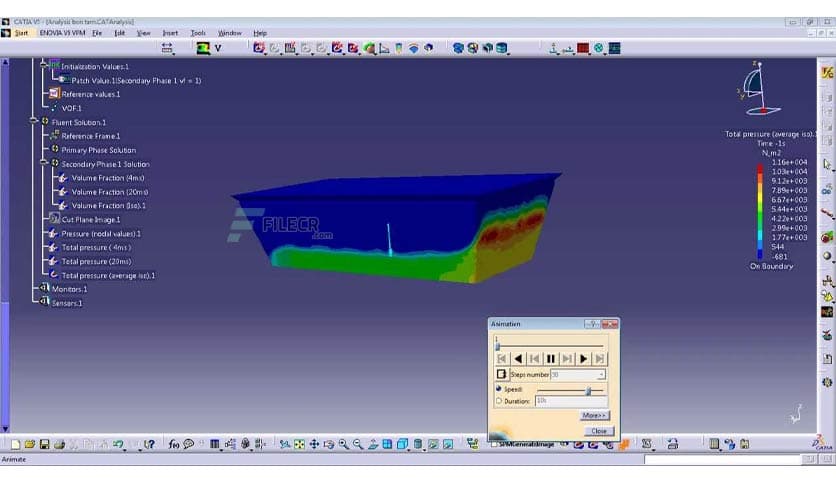Click the measure arrows icon in top toolbar
The image size is (836, 484).
click(167, 47)
